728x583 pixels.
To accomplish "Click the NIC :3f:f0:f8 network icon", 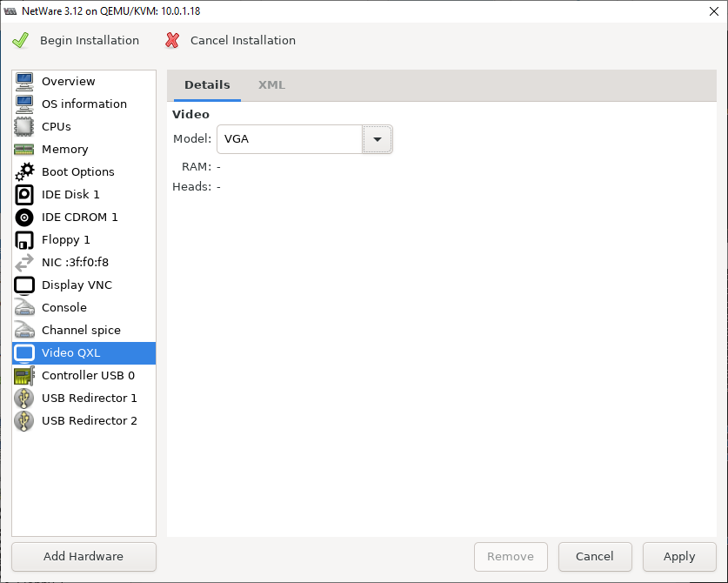I will [24, 263].
